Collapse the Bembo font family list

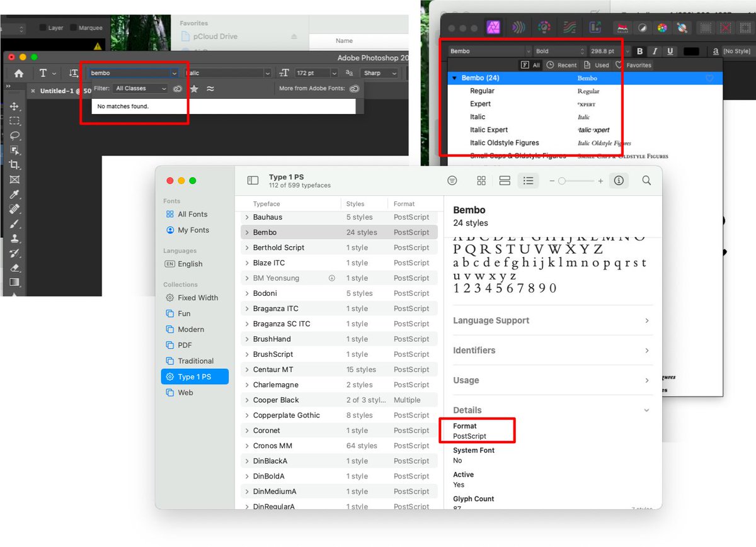pyautogui.click(x=455, y=77)
